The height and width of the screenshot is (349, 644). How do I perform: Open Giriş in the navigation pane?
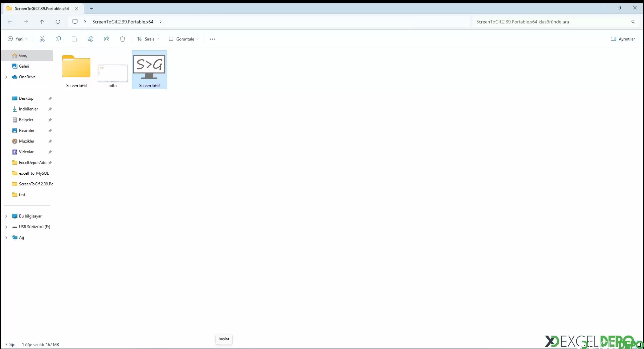[27, 56]
